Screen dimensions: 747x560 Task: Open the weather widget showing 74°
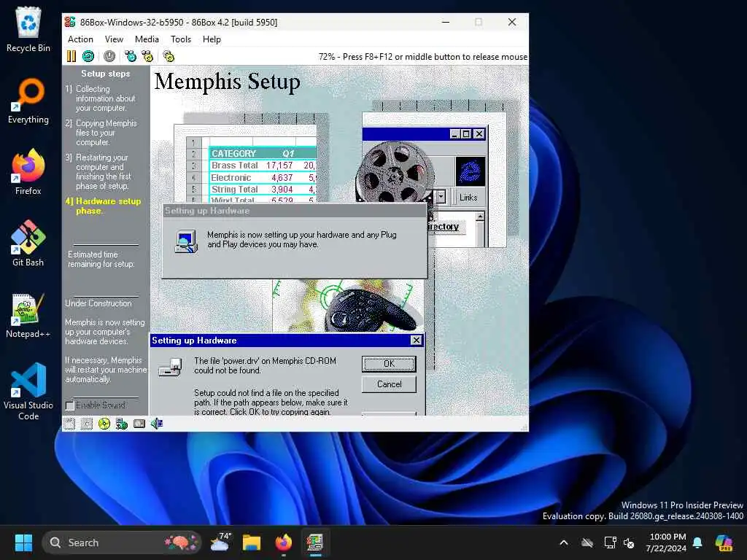point(220,542)
